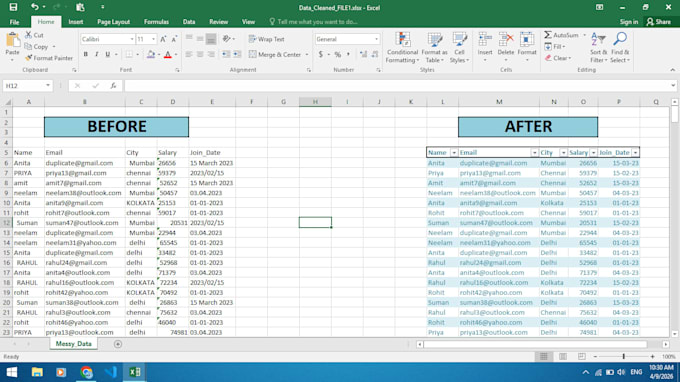The width and height of the screenshot is (680, 382).
Task: Open the File tab
Action: (14, 22)
